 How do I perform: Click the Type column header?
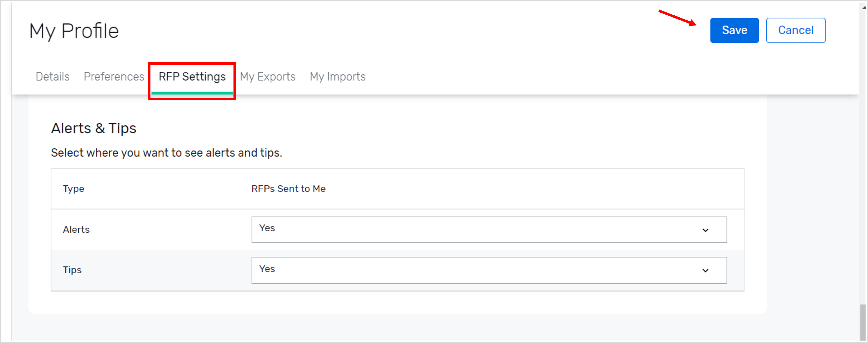(73, 188)
